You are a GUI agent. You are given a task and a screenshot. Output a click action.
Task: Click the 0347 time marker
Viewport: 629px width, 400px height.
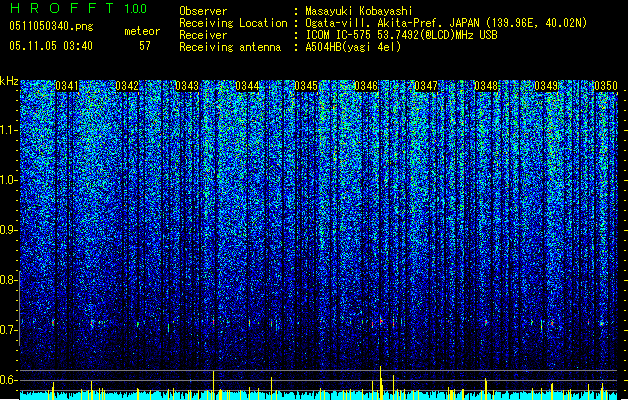coord(426,86)
